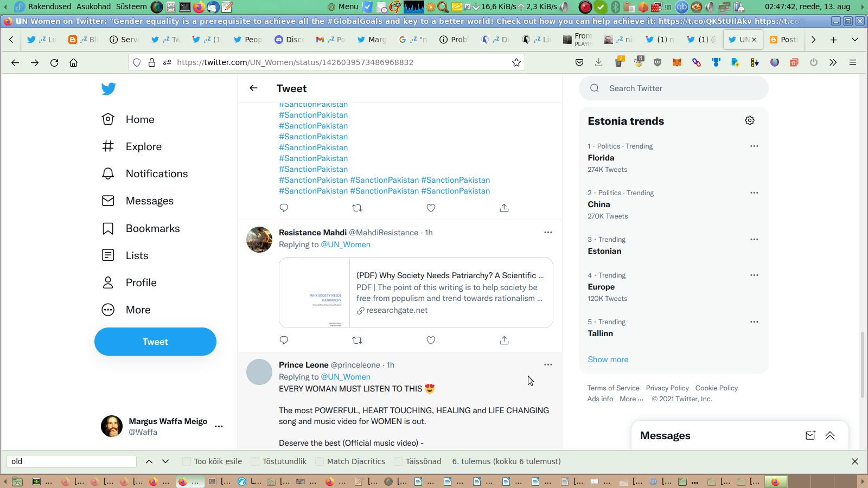Viewport: 868px width, 488px height.
Task: Toggle 'Tõstutundlik' case sensitive checkbox
Action: 255,461
